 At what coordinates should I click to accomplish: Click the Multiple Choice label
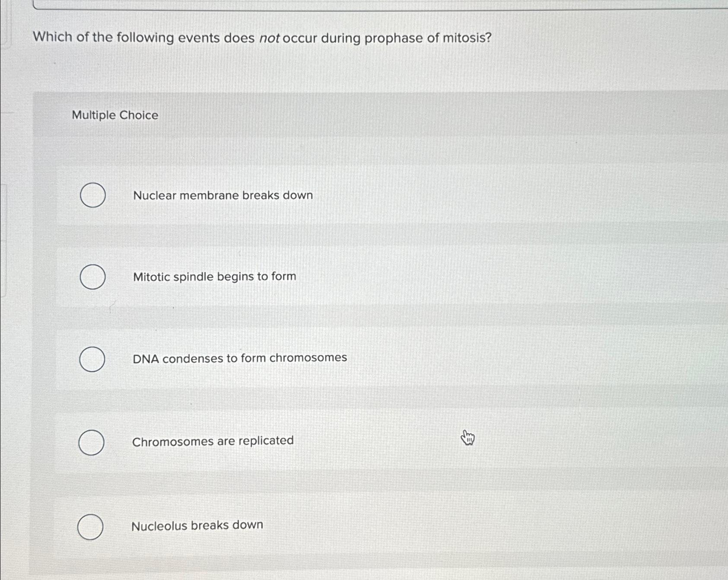[x=115, y=115]
